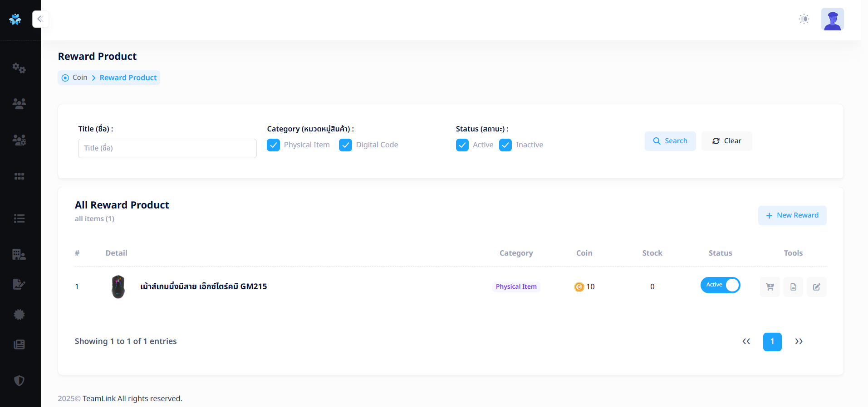Click the newspaper icon in the sidebar

click(x=19, y=344)
